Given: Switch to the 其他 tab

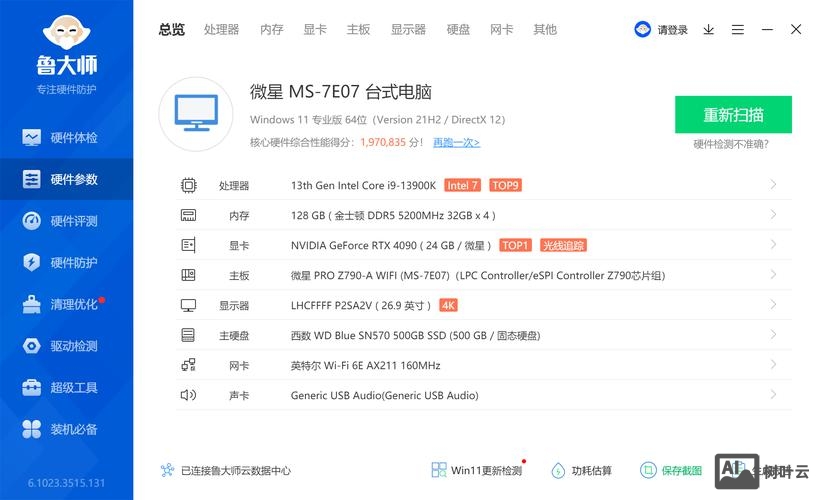Looking at the screenshot, I should pos(545,30).
